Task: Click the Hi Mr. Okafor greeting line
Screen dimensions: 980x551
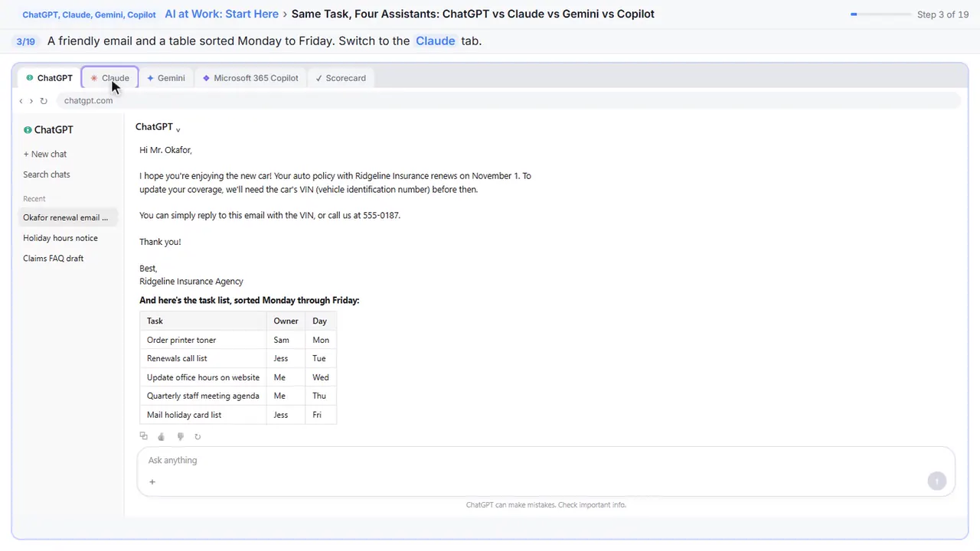Action: coord(165,150)
